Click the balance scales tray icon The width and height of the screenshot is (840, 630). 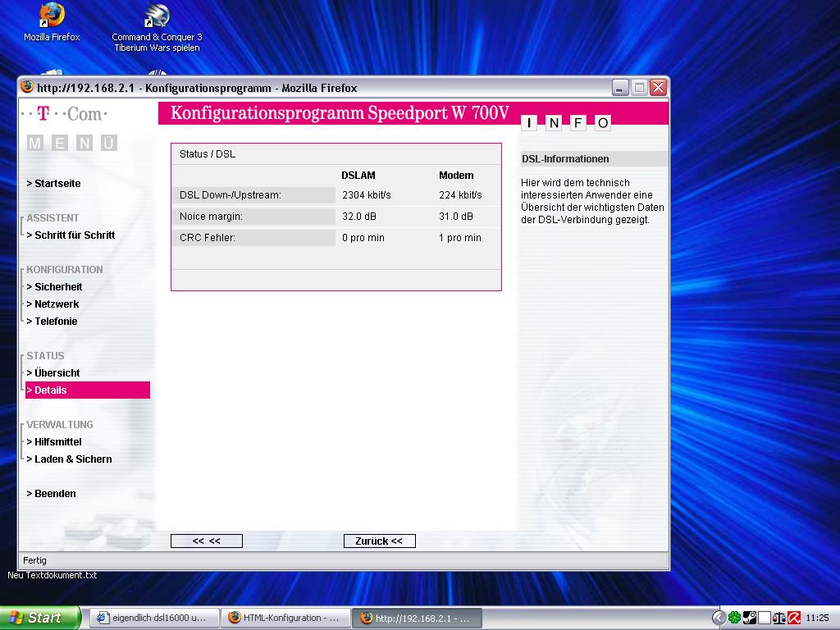click(779, 618)
